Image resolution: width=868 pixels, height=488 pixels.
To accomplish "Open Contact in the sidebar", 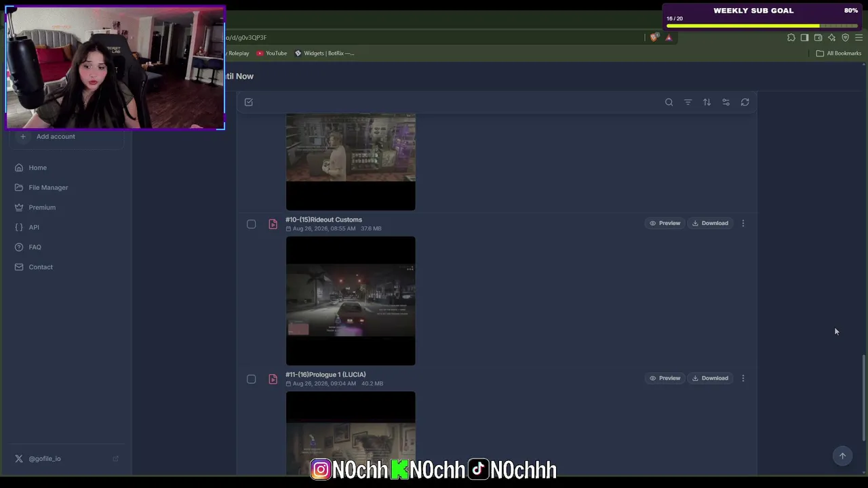I will (x=41, y=267).
